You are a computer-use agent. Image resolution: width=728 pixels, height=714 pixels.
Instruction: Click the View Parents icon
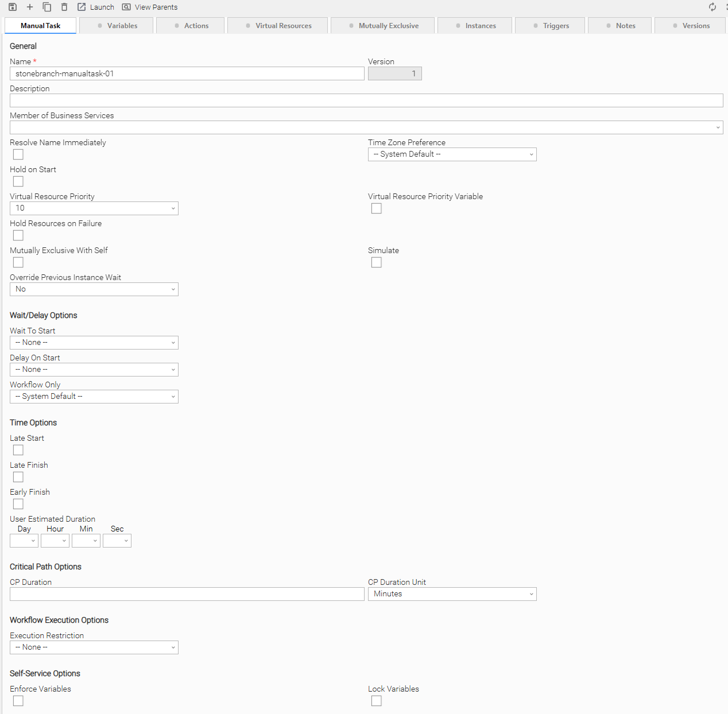[x=126, y=7]
